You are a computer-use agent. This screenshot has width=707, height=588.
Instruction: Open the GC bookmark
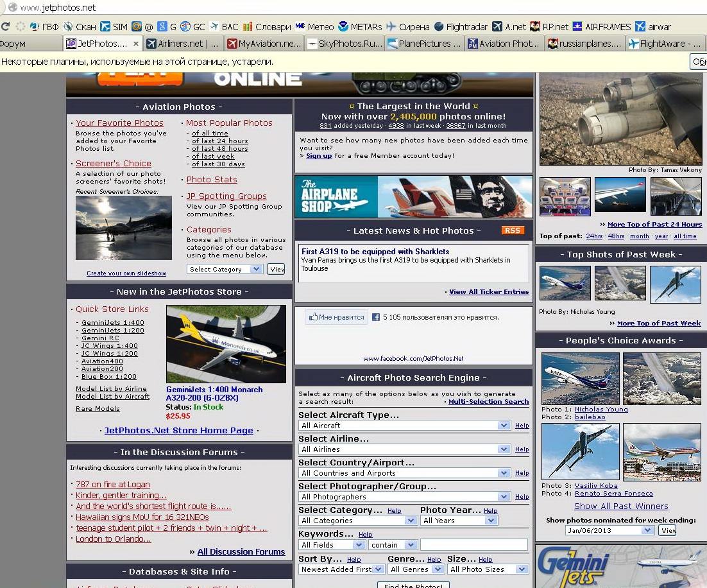(192, 26)
